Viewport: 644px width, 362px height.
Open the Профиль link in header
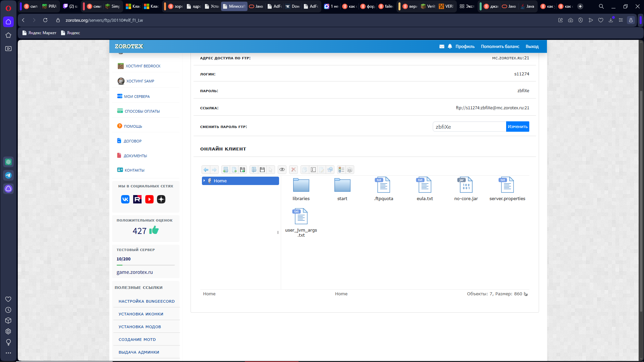coord(465,47)
